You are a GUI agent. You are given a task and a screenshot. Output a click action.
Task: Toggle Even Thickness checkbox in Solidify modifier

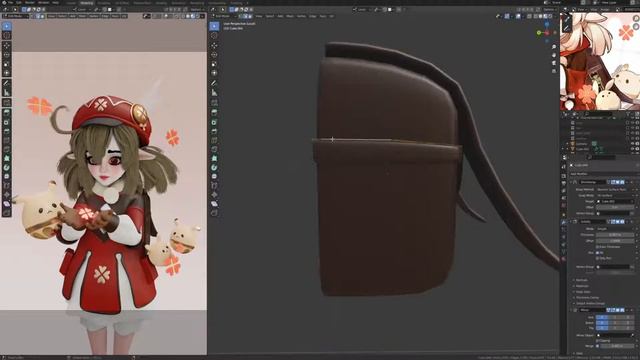click(x=598, y=247)
